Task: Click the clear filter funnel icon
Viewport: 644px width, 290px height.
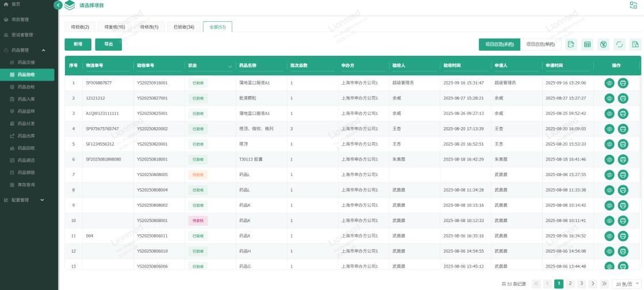Action: click(603, 44)
